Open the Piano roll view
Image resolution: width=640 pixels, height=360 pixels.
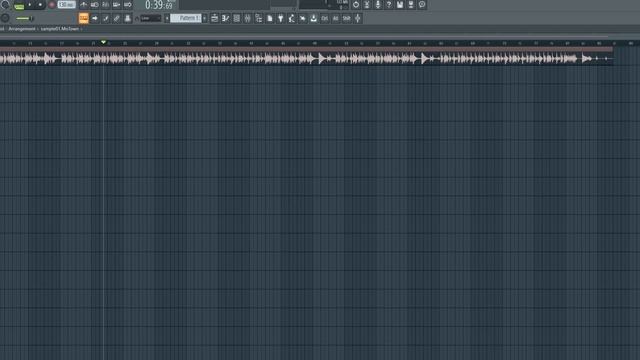point(226,18)
